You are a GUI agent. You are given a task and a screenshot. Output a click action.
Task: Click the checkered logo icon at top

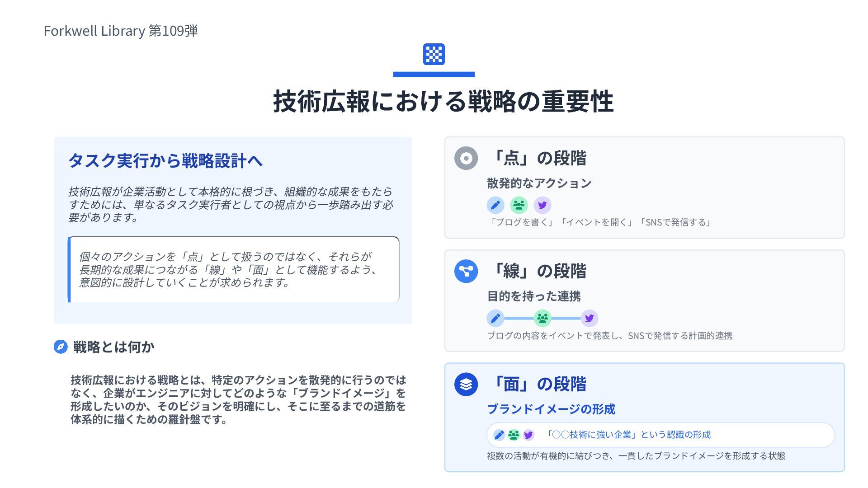434,54
